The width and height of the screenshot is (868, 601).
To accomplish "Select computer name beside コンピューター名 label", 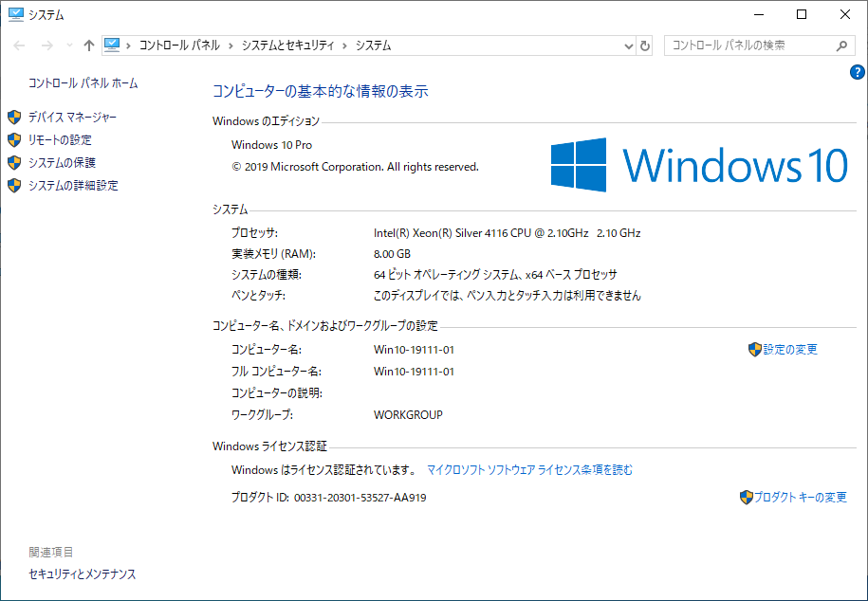I will [414, 350].
